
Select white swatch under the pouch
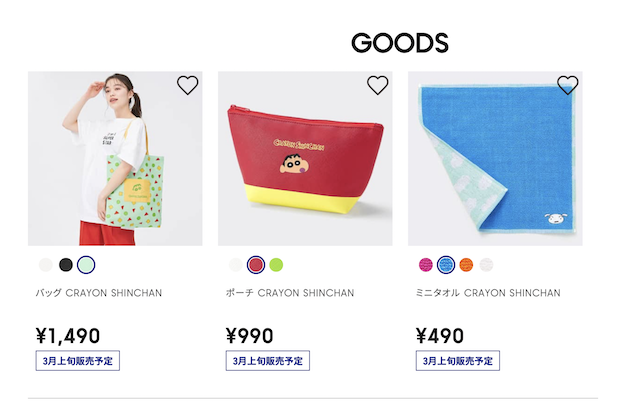point(236,265)
